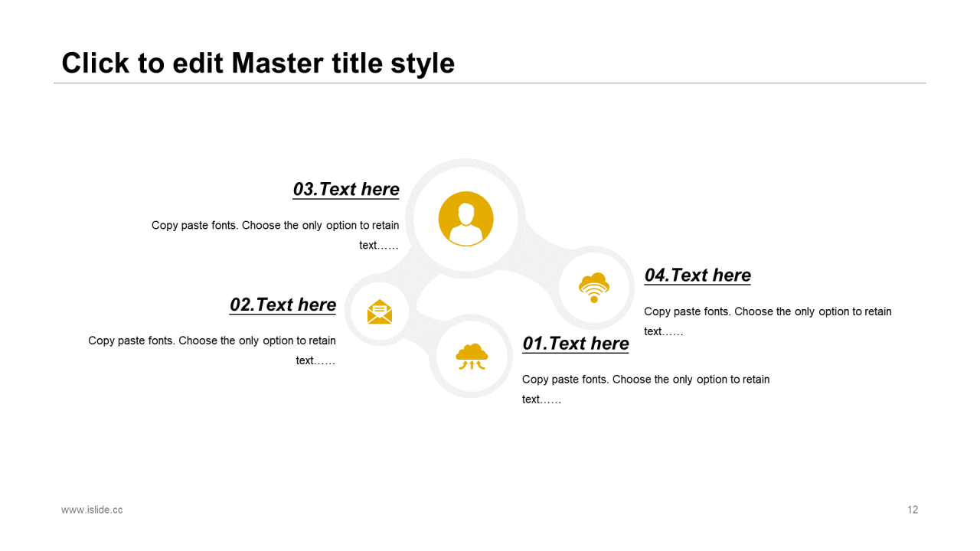Open the www.islide.cc footer link
980x551 pixels.
(x=92, y=510)
